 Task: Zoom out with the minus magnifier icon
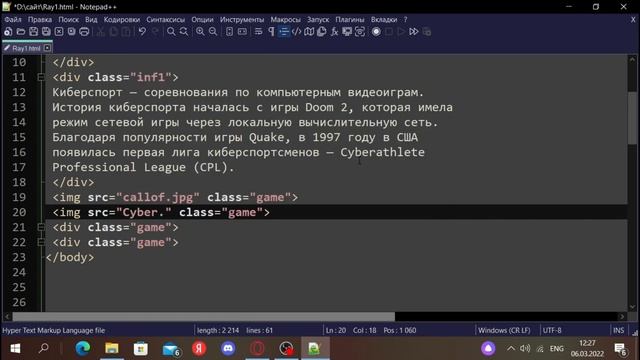pyautogui.click(x=213, y=31)
